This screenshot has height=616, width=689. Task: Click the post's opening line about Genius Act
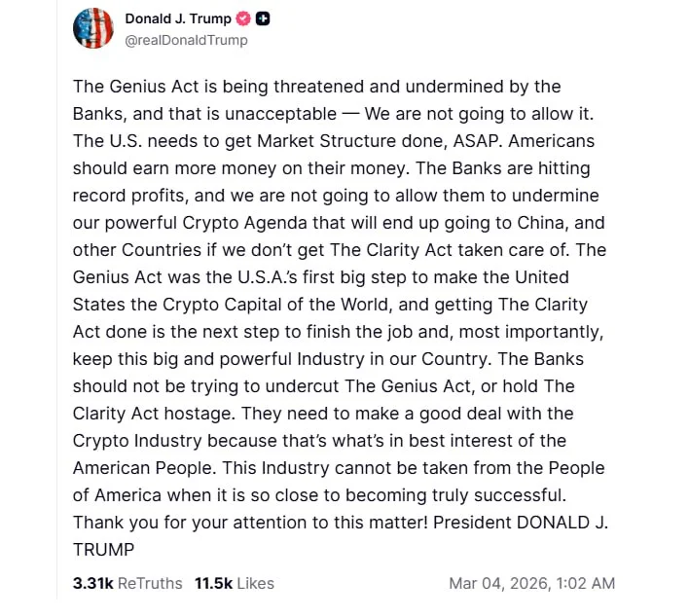(316, 87)
